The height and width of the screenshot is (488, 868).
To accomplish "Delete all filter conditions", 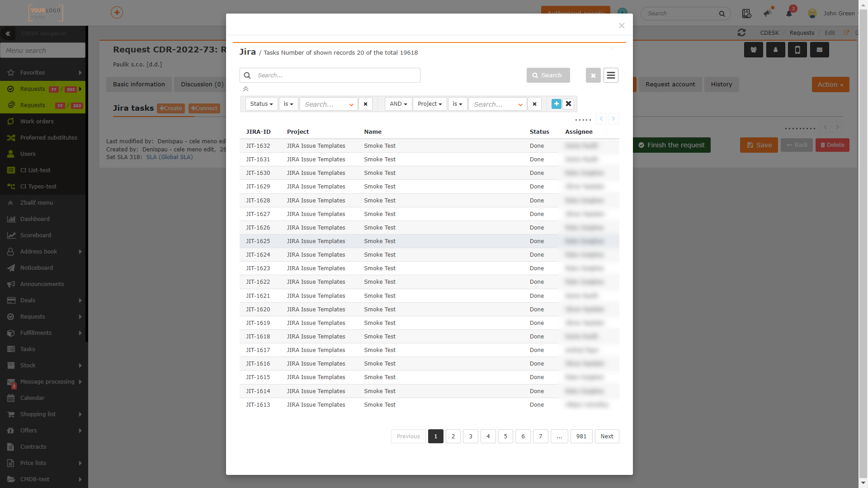I will [x=568, y=104].
